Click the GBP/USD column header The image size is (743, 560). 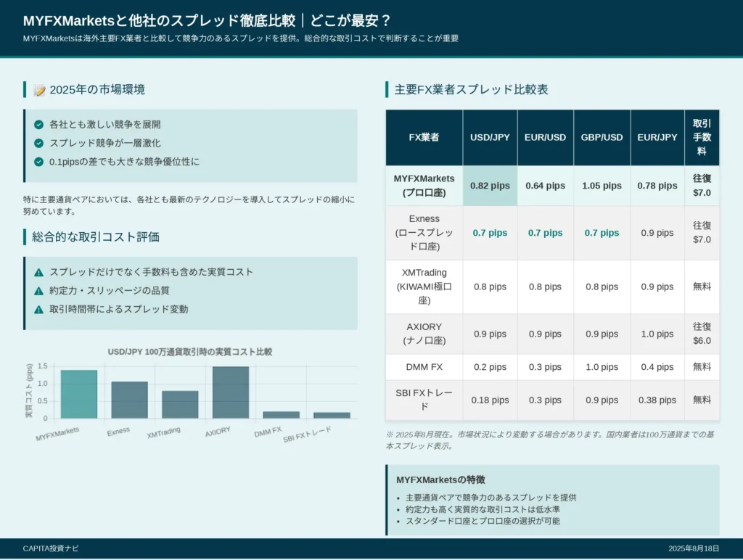tap(602, 137)
